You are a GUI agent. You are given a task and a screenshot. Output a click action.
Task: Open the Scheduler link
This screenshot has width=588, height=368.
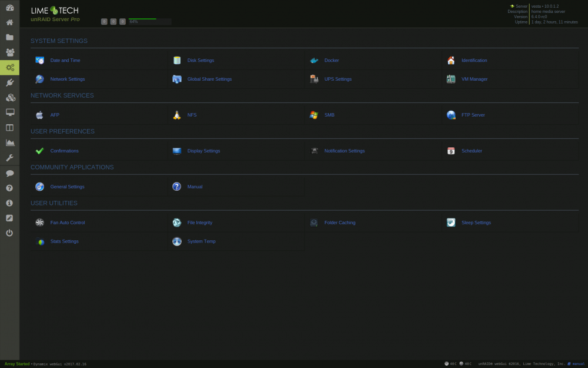(x=472, y=151)
